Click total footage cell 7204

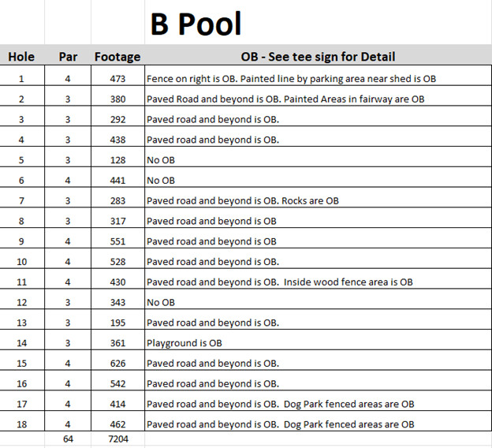(117, 439)
